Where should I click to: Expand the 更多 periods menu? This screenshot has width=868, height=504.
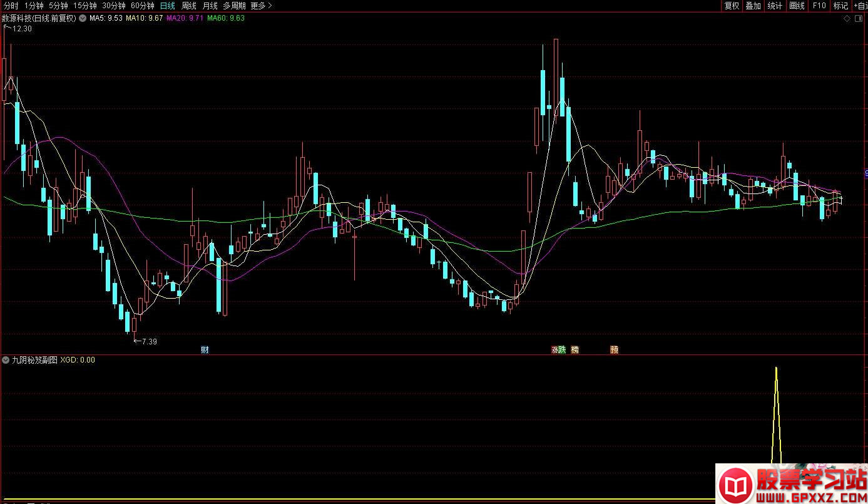point(261,6)
